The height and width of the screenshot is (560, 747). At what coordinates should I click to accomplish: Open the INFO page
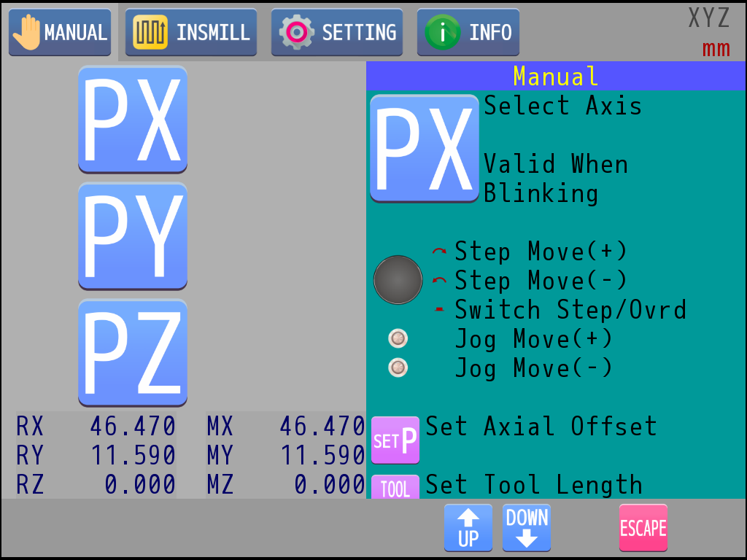(468, 33)
